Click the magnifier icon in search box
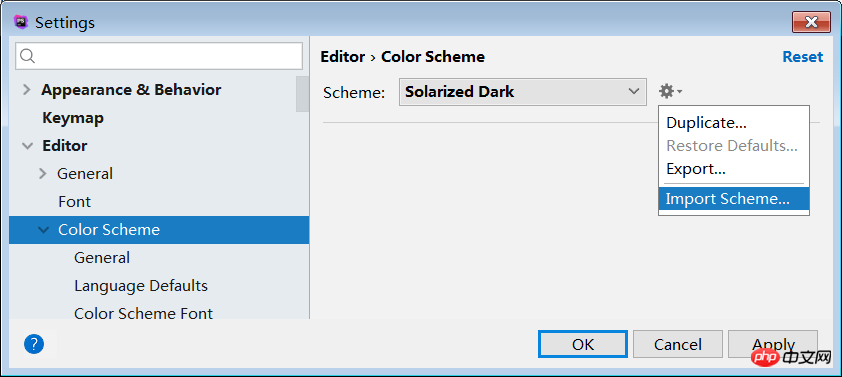Viewport: 842px width, 377px height. point(28,56)
